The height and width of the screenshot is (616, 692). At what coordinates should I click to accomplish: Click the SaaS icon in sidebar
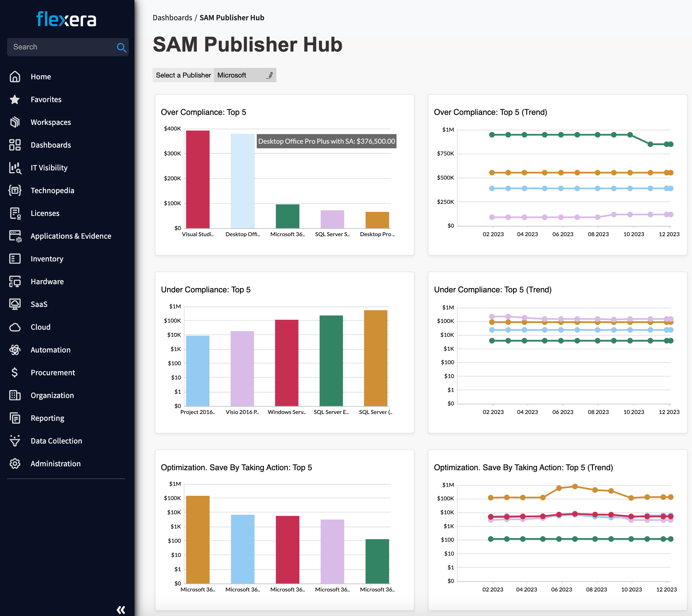click(16, 304)
